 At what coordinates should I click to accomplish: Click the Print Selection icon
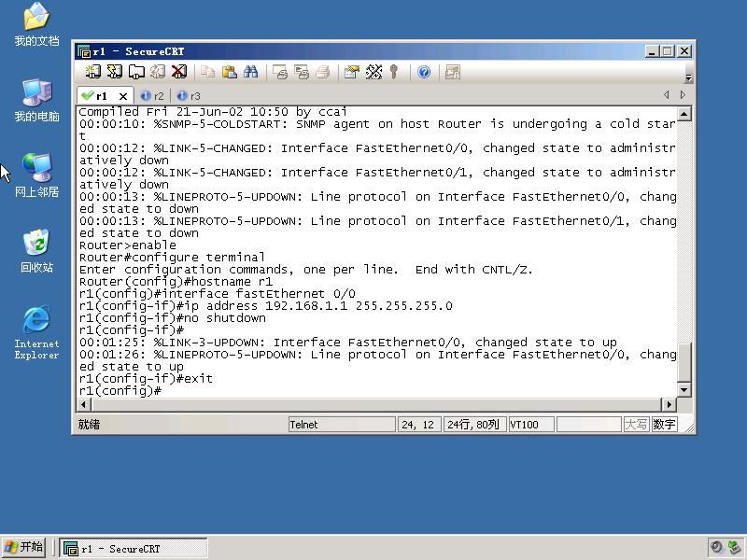(x=302, y=72)
